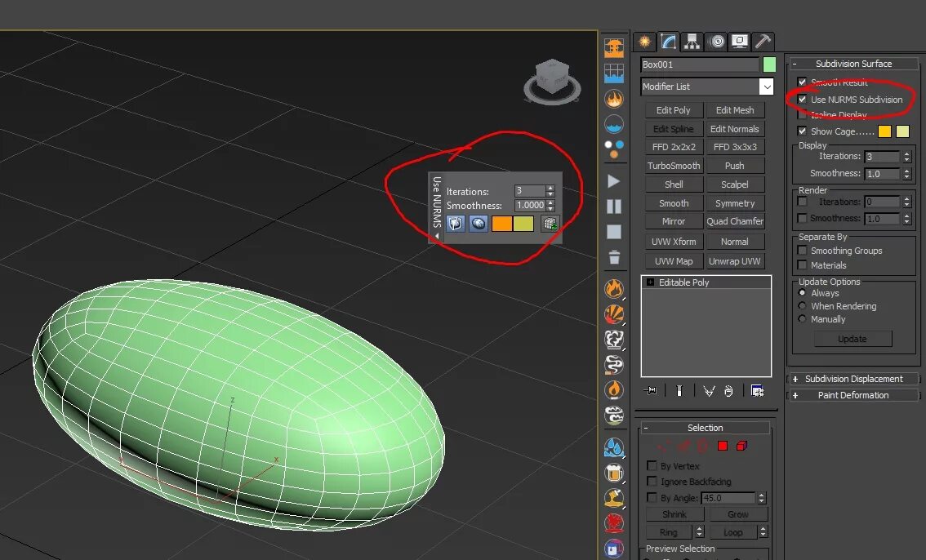Click the Show End Result icon
The height and width of the screenshot is (560, 926).
point(679,390)
